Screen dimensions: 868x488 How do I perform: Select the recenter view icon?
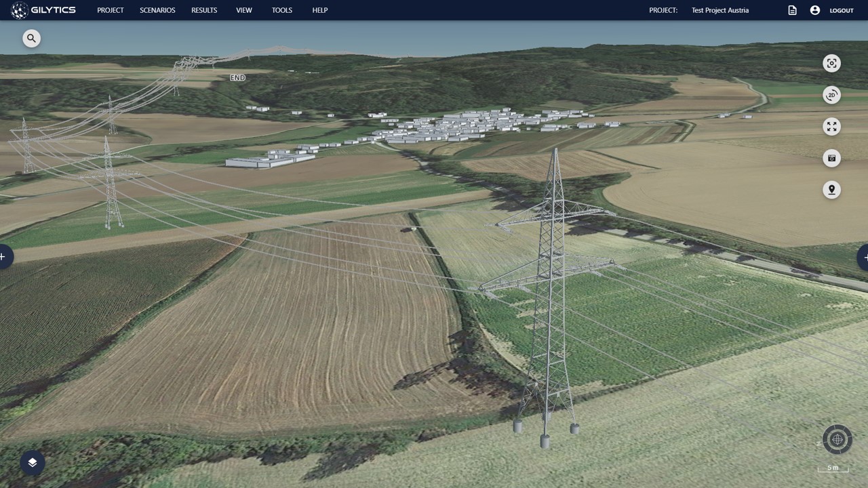(831, 63)
